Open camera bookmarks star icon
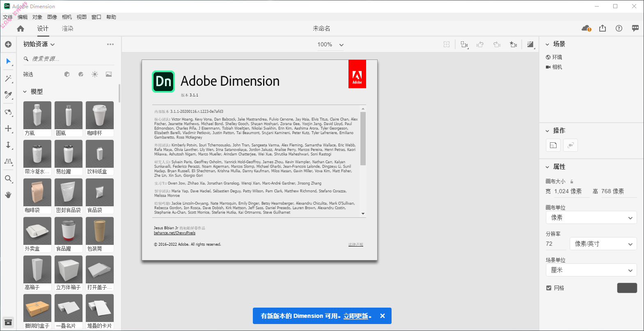Viewport: 644px width, 331px height. [513, 44]
